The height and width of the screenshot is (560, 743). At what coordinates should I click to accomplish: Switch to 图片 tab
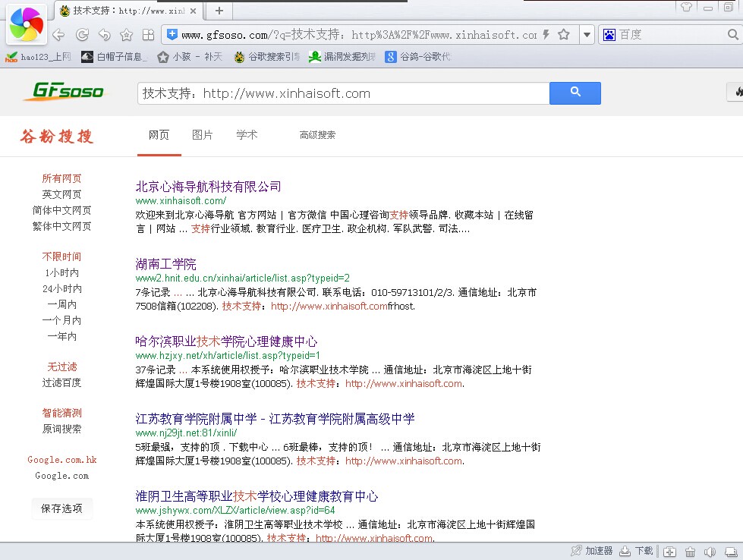[x=203, y=135]
